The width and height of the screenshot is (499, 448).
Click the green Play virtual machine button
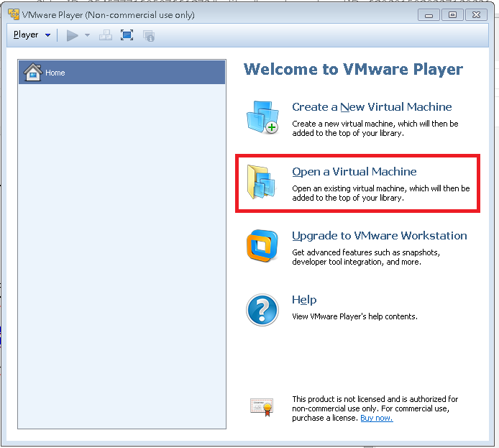coord(72,35)
